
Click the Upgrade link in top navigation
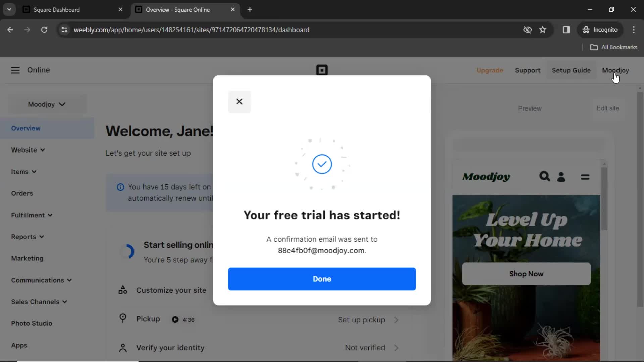(x=490, y=70)
